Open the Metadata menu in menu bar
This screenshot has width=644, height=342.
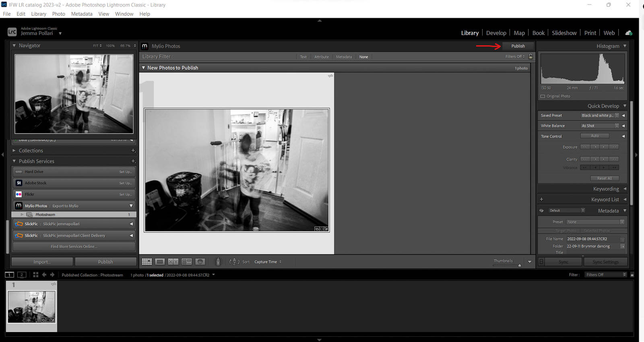click(82, 14)
